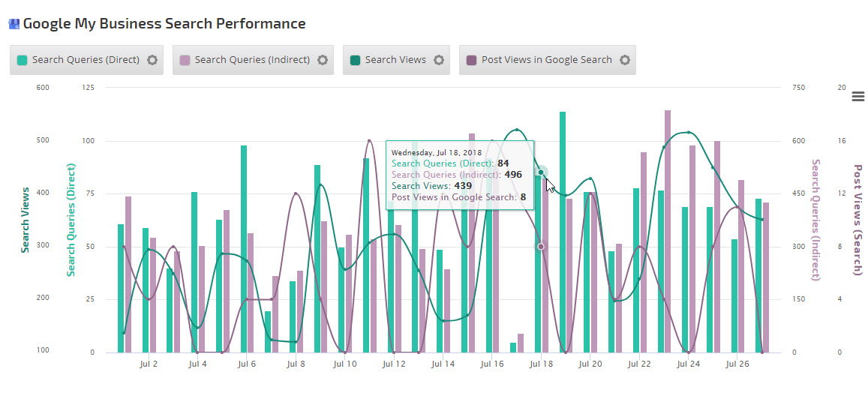The image size is (868, 399).
Task: Click the tall teal bar for Jul 6
Action: click(244, 247)
